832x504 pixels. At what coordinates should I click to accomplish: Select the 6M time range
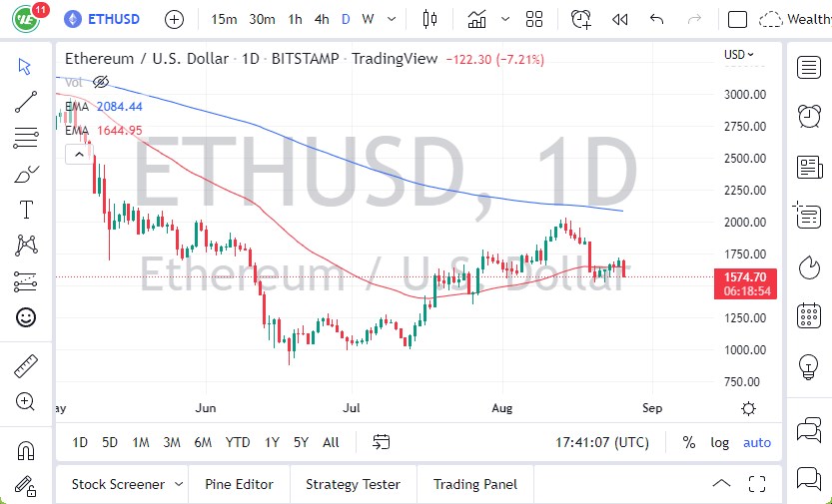click(x=203, y=442)
